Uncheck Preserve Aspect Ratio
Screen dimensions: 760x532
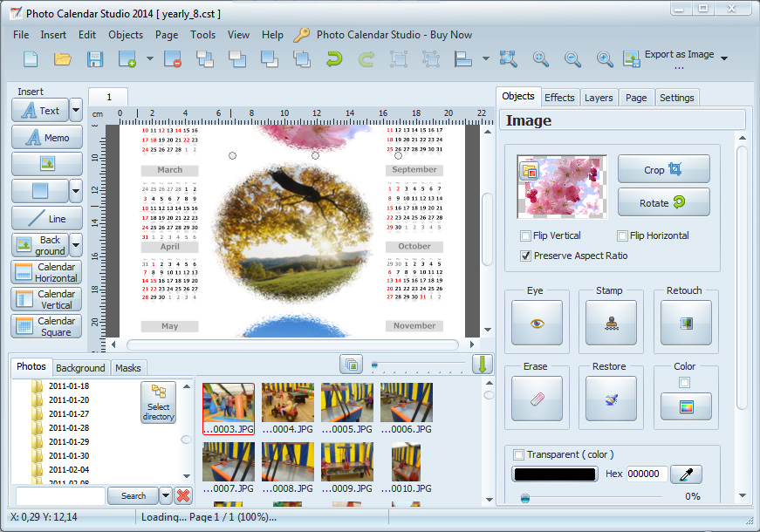[525, 256]
